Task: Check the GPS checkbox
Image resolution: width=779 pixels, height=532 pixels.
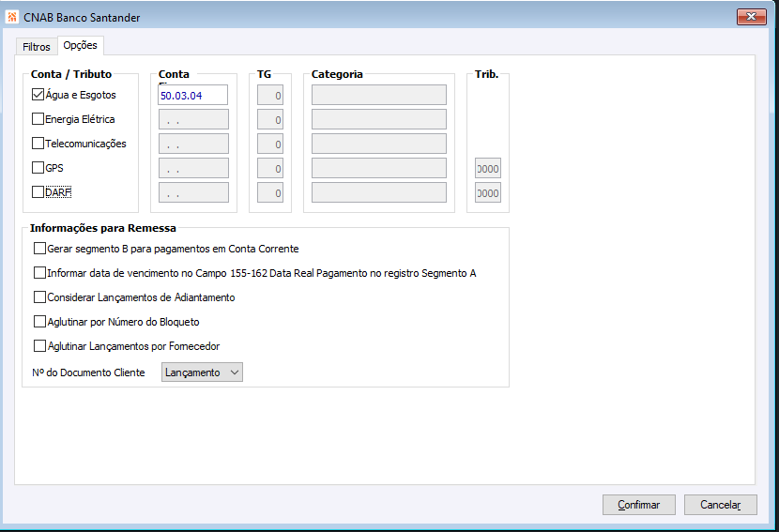Action: [x=38, y=167]
